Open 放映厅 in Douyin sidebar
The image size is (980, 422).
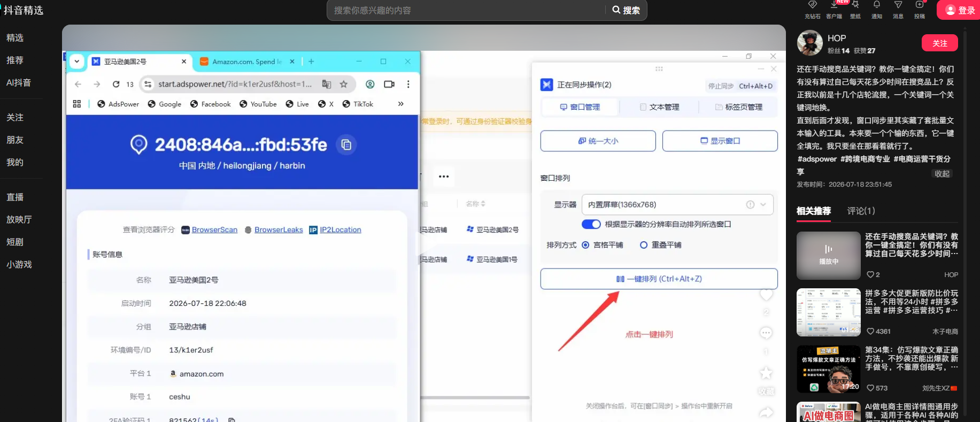19,219
